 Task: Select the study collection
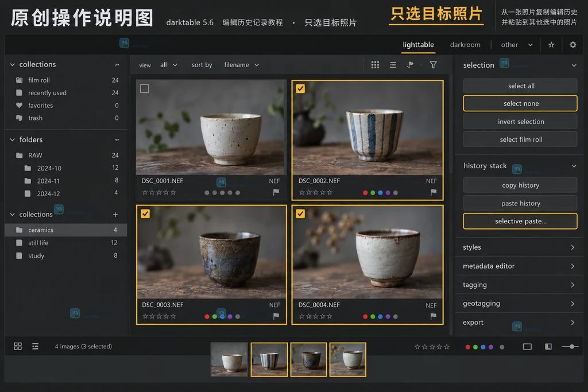tap(66, 255)
